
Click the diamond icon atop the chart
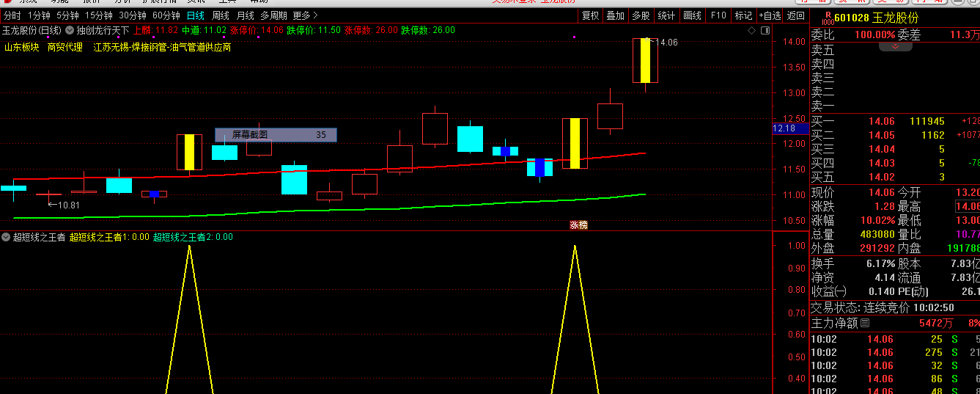[751, 31]
